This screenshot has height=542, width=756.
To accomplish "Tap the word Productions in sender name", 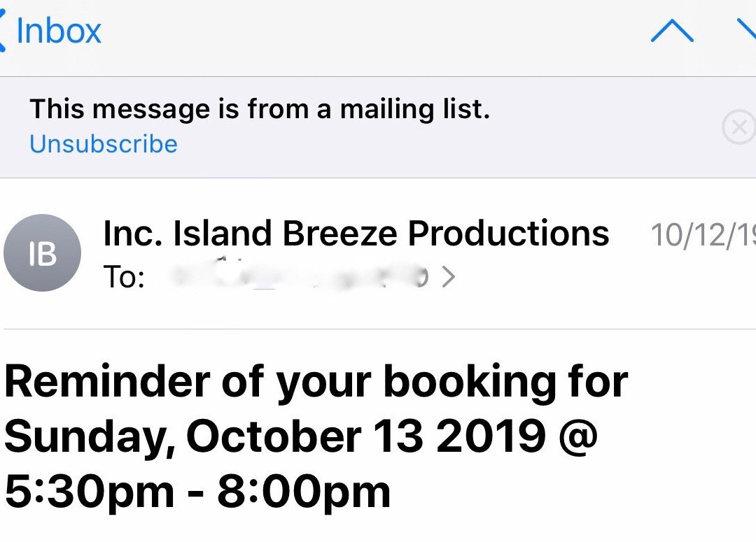I will (509, 233).
